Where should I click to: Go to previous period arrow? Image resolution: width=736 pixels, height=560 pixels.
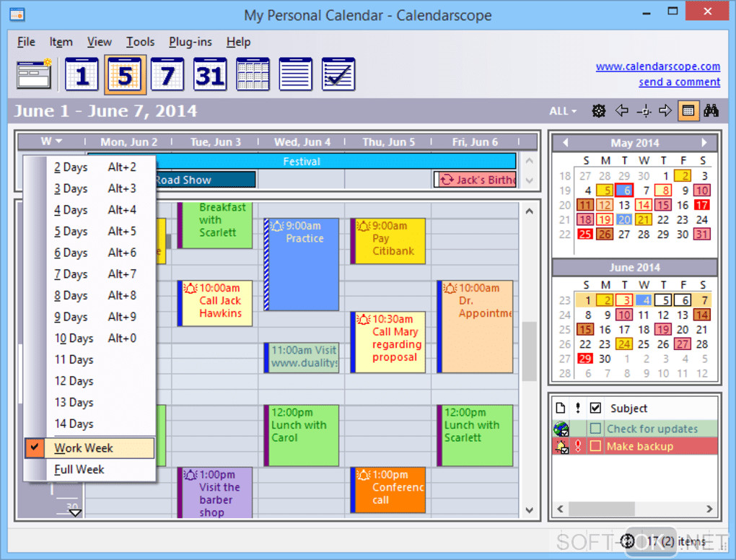[x=621, y=111]
